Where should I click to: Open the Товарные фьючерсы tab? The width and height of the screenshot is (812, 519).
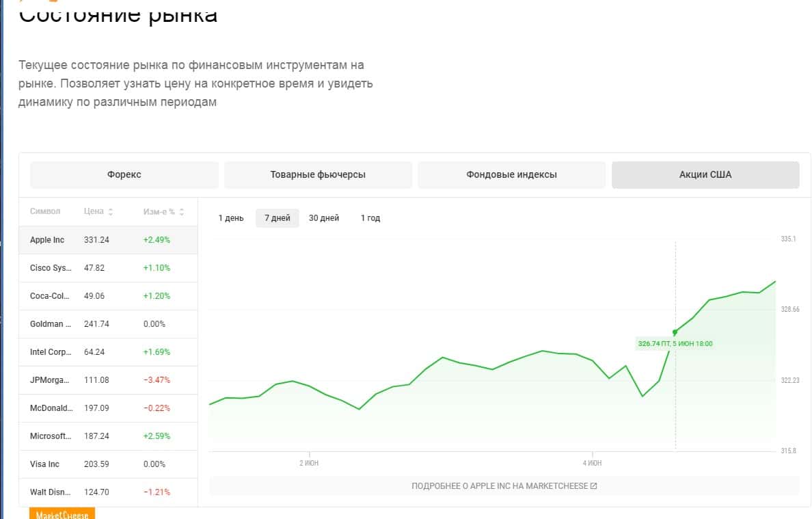[x=318, y=174]
